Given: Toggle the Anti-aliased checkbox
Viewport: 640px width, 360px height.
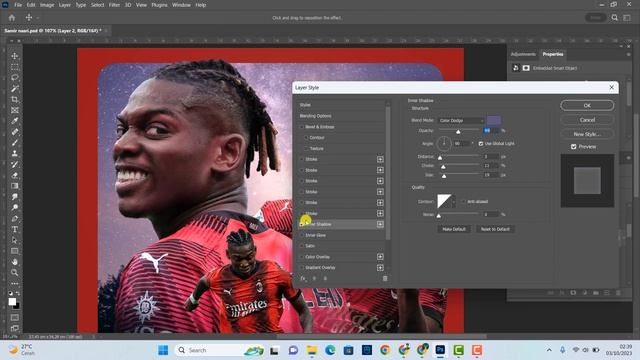Looking at the screenshot, I should pyautogui.click(x=463, y=202).
